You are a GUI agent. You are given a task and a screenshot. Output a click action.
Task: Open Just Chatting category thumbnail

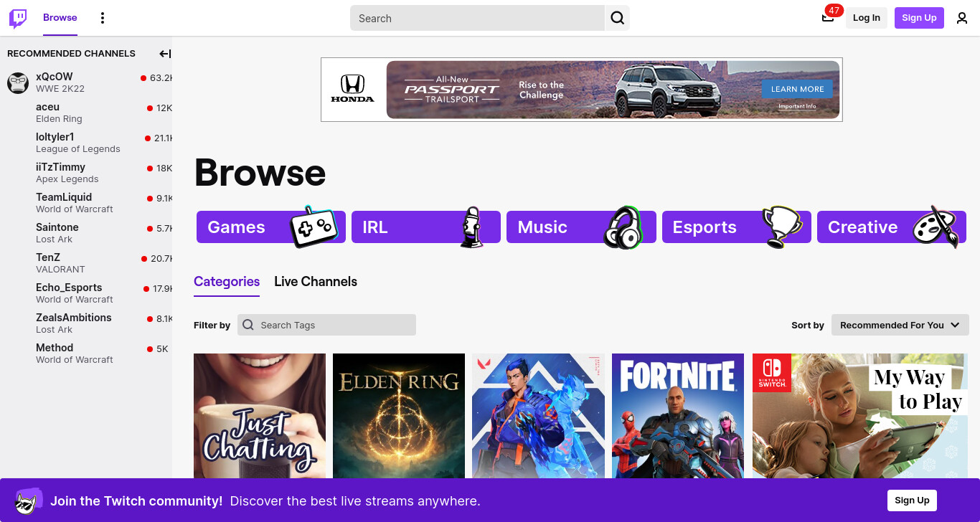tap(260, 416)
